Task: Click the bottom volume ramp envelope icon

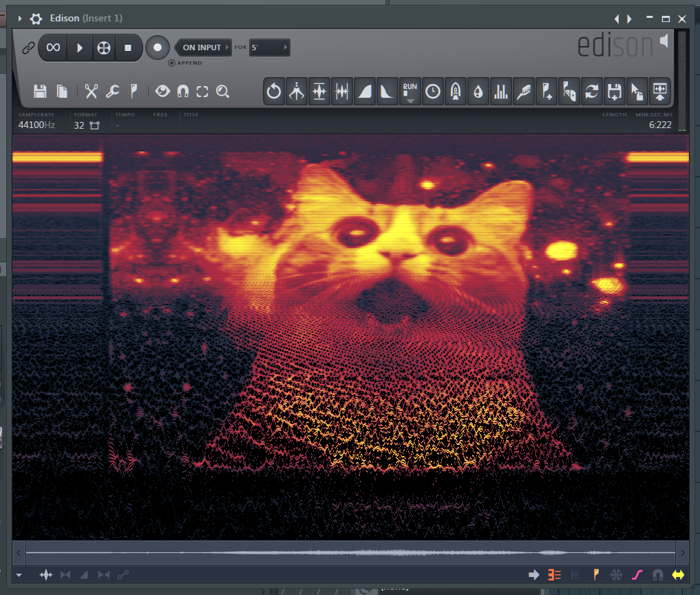Action: pyautogui.click(x=84, y=575)
